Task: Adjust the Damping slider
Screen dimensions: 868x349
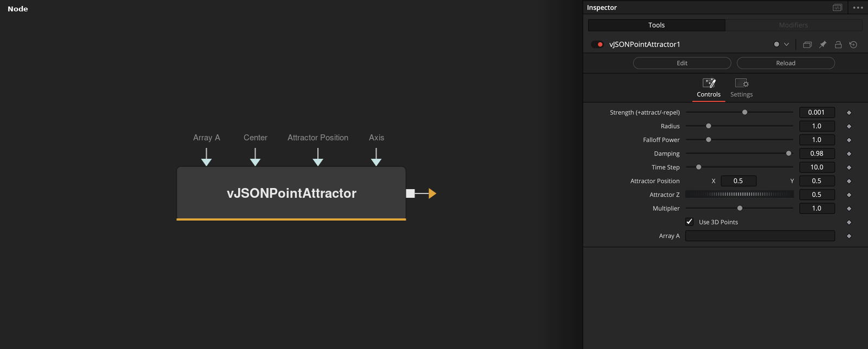Action: click(x=739, y=153)
